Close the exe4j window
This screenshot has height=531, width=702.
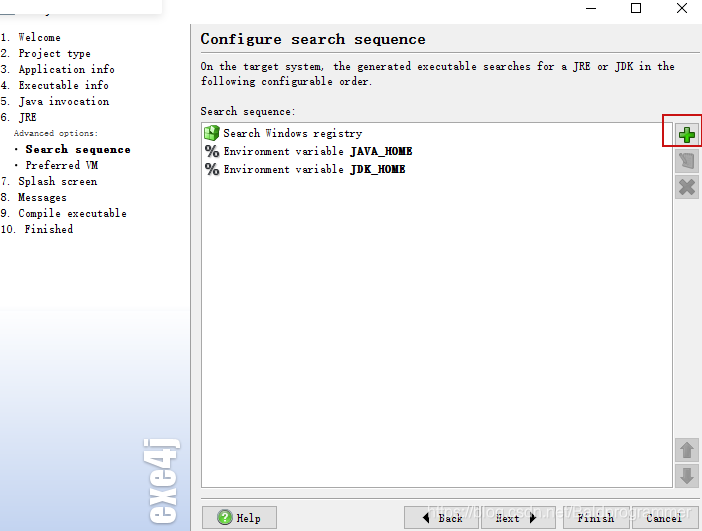click(682, 8)
